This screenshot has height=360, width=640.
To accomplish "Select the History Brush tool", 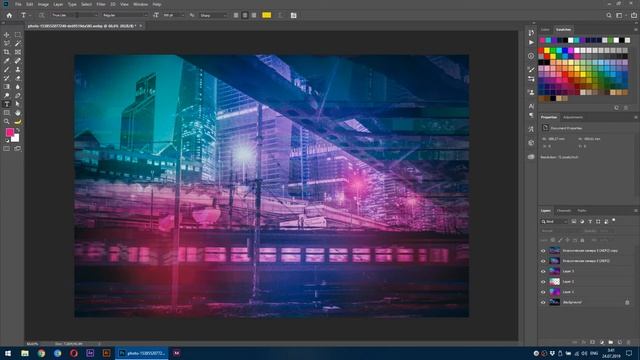I will pyautogui.click(x=7, y=78).
